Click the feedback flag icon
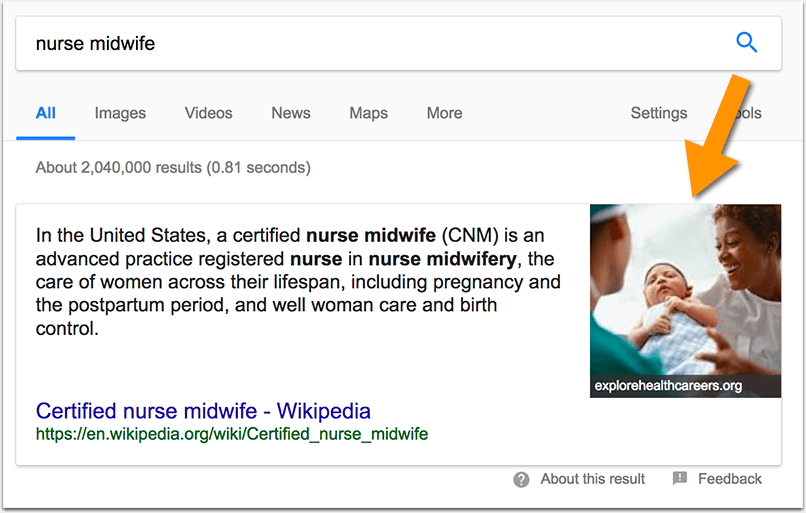This screenshot has height=513, width=806. tap(680, 479)
